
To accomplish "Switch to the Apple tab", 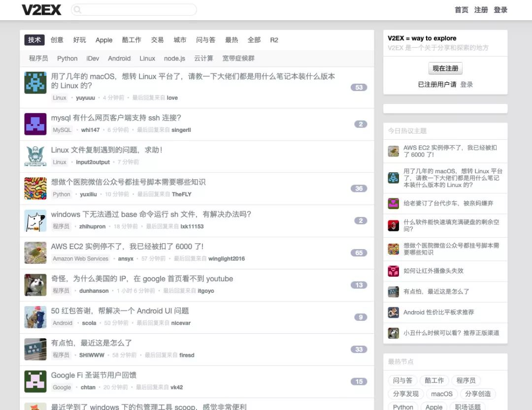I will (104, 40).
